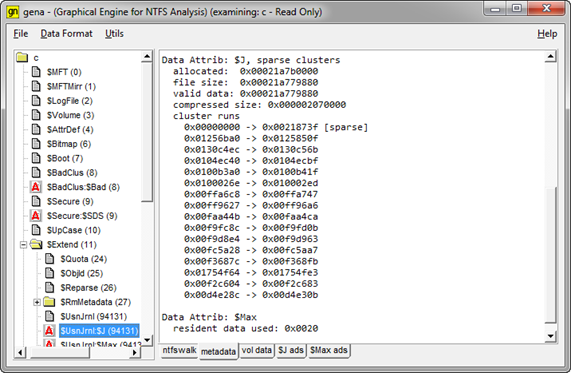The image size is (571, 373).
Task: Open the Data Format menu
Action: pos(67,34)
